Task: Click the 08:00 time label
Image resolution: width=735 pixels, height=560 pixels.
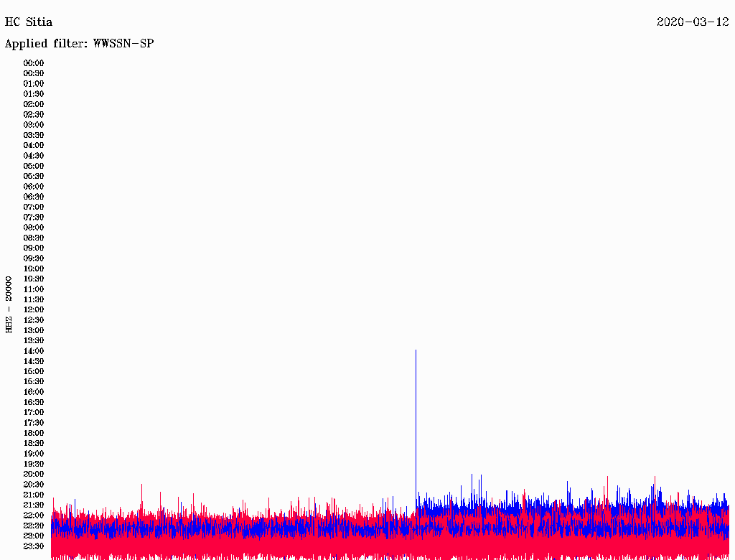Action: [x=34, y=228]
